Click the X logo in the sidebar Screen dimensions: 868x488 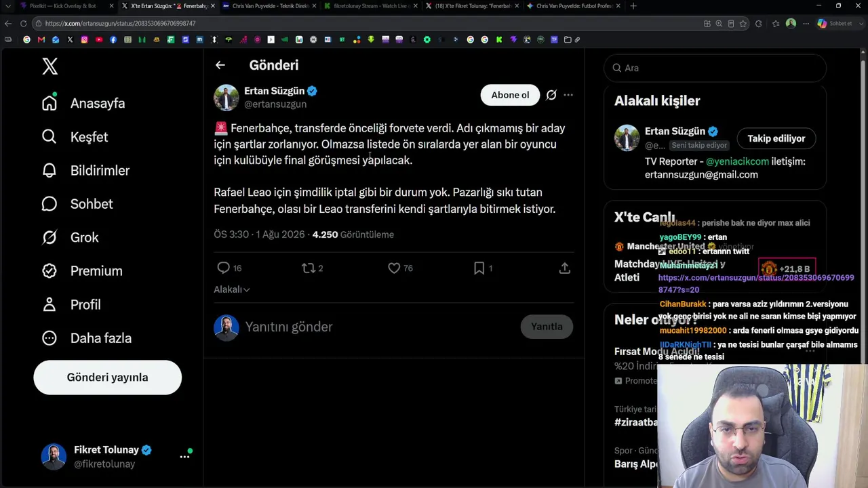click(50, 66)
